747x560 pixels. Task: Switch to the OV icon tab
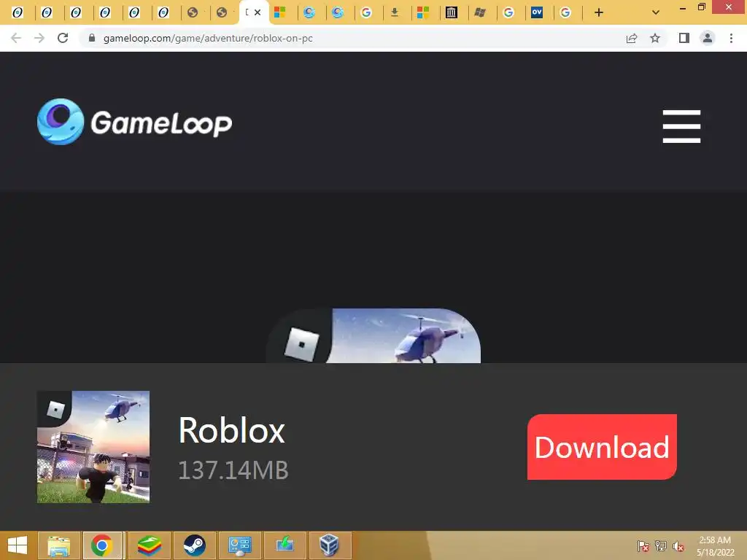pyautogui.click(x=537, y=12)
